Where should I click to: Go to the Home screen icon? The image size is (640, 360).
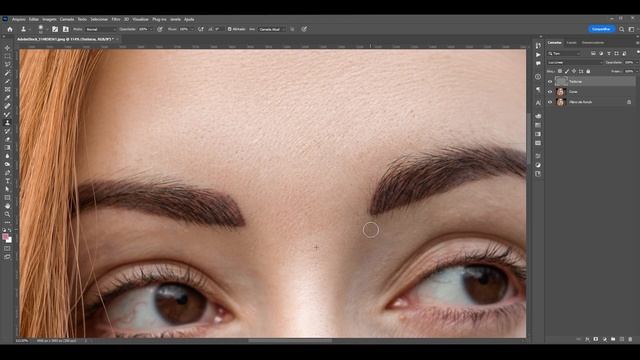point(10,29)
